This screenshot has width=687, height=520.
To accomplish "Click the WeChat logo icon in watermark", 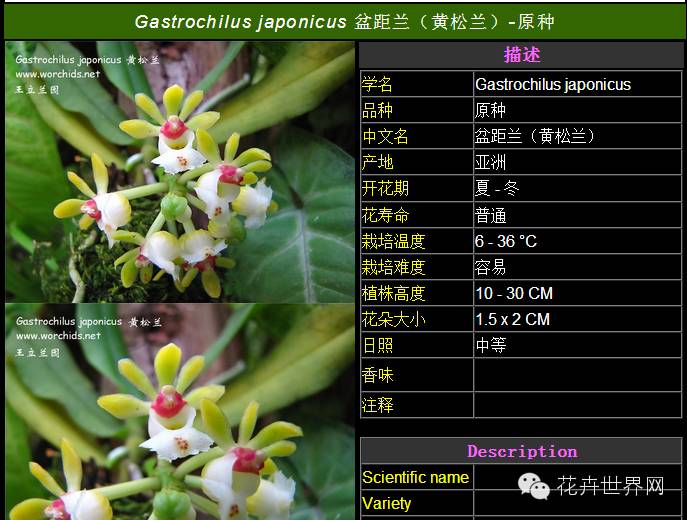I will pos(533,486).
